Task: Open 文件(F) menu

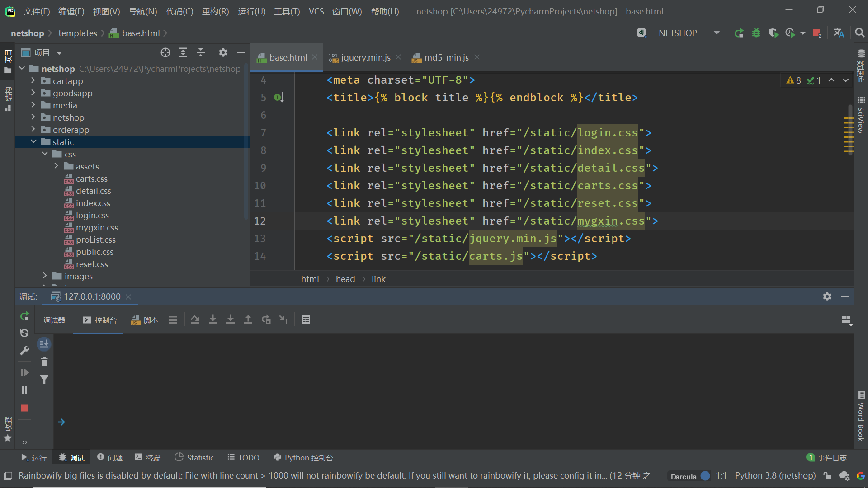Action: pos(37,11)
